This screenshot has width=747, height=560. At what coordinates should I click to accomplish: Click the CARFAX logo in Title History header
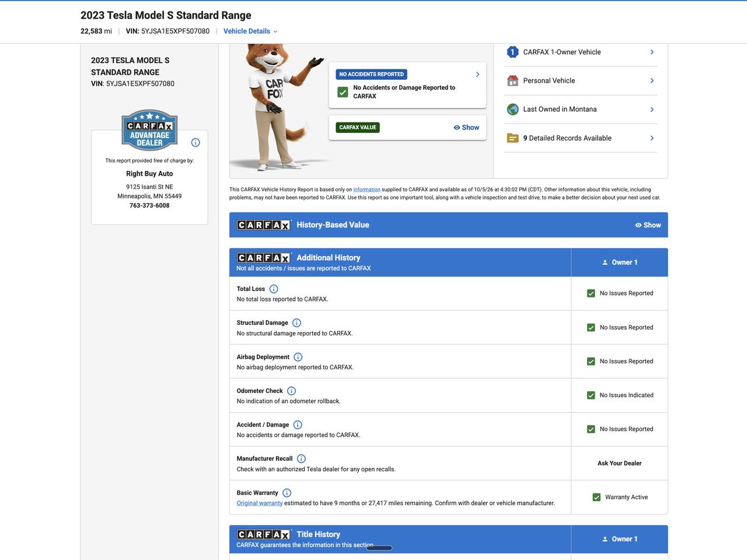(263, 534)
